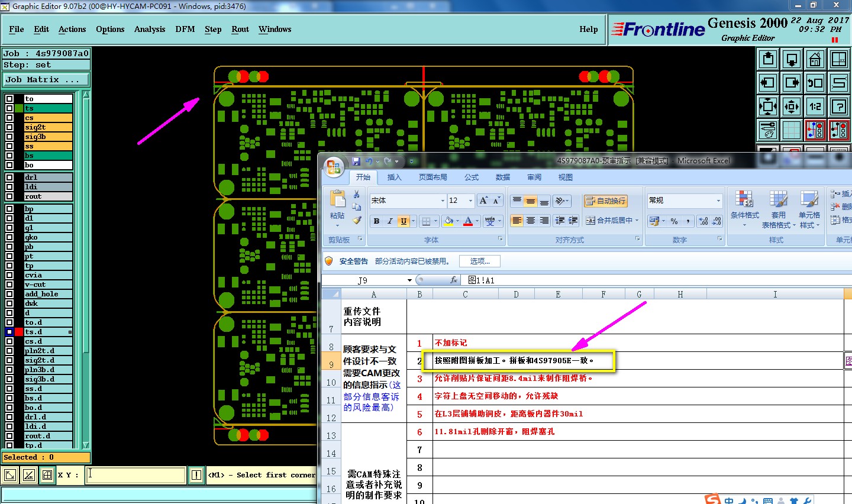Switch to the 页面布局 ribbon tab
852x504 pixels.
point(433,177)
